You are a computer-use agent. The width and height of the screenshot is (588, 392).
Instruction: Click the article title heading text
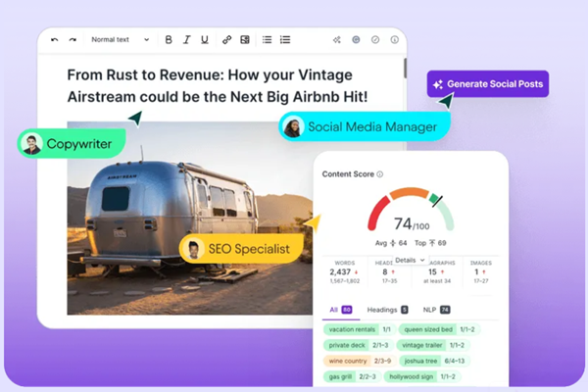(x=218, y=86)
